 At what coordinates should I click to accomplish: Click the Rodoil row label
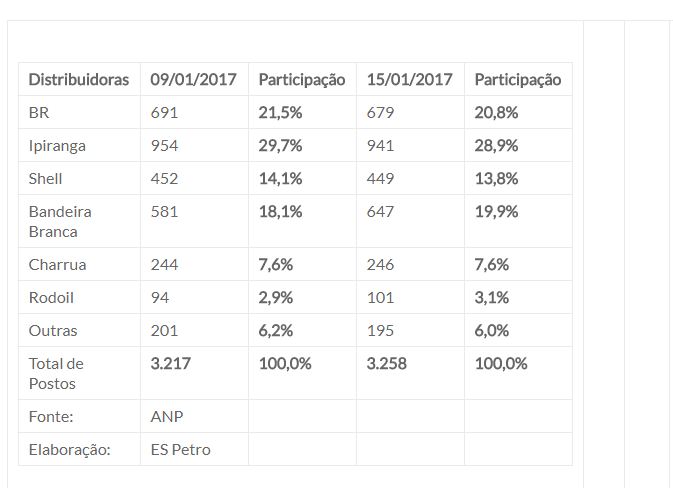pyautogui.click(x=79, y=297)
